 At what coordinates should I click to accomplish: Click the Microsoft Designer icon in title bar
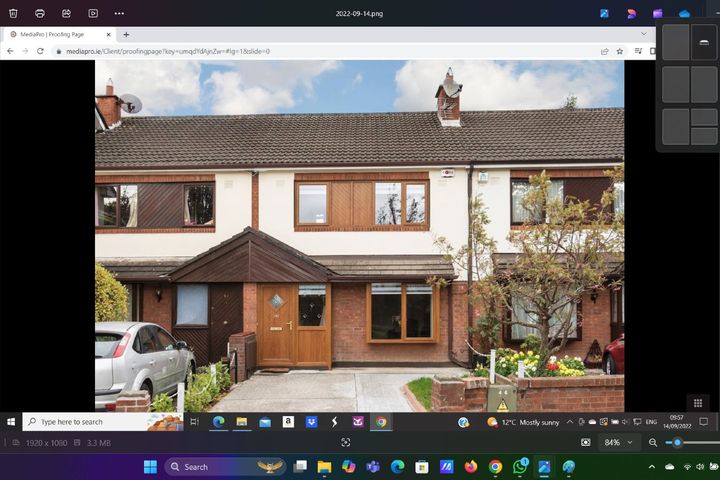click(x=631, y=13)
